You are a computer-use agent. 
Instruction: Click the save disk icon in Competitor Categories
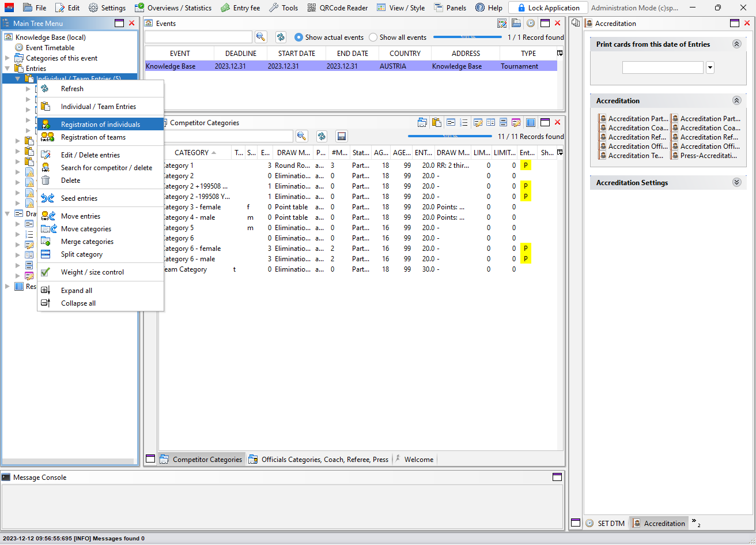click(342, 136)
